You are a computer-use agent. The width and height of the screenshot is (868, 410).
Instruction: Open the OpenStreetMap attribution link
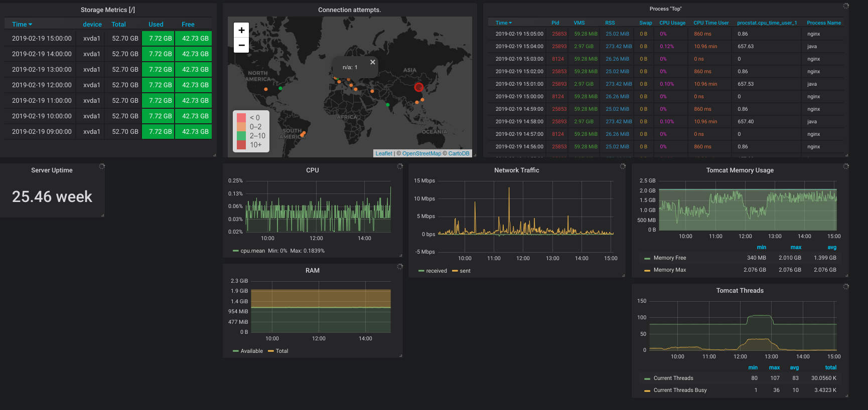point(421,153)
